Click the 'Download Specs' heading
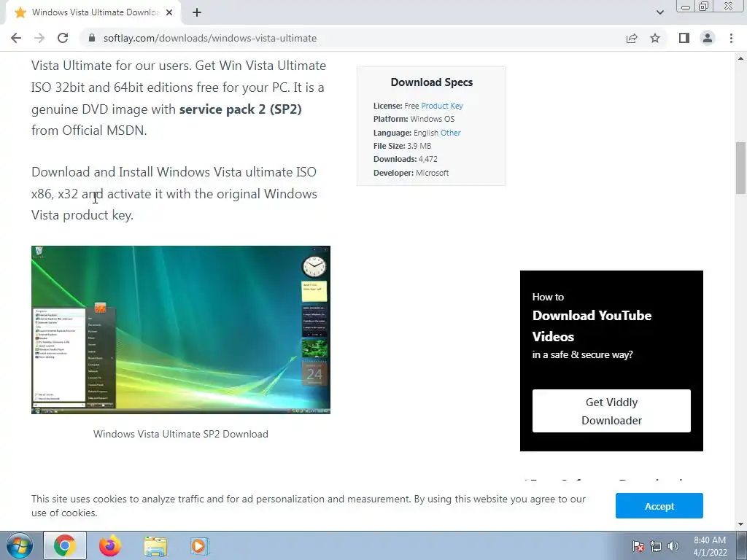Image resolution: width=747 pixels, height=560 pixels. pyautogui.click(x=432, y=82)
